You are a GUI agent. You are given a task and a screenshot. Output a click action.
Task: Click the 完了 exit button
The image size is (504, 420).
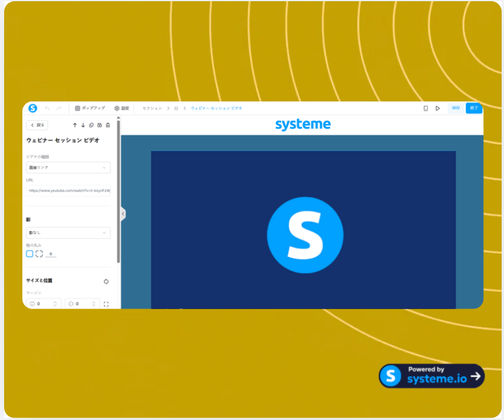pyautogui.click(x=474, y=108)
